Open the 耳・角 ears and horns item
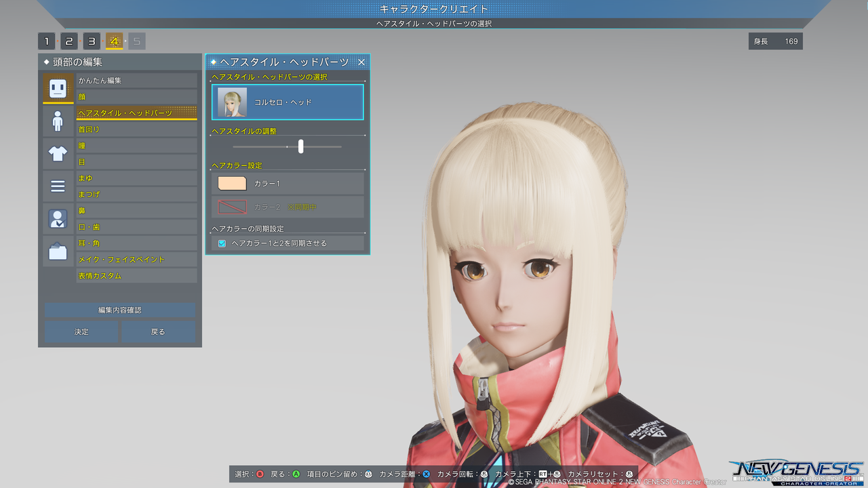The height and width of the screenshot is (488, 868). click(136, 243)
